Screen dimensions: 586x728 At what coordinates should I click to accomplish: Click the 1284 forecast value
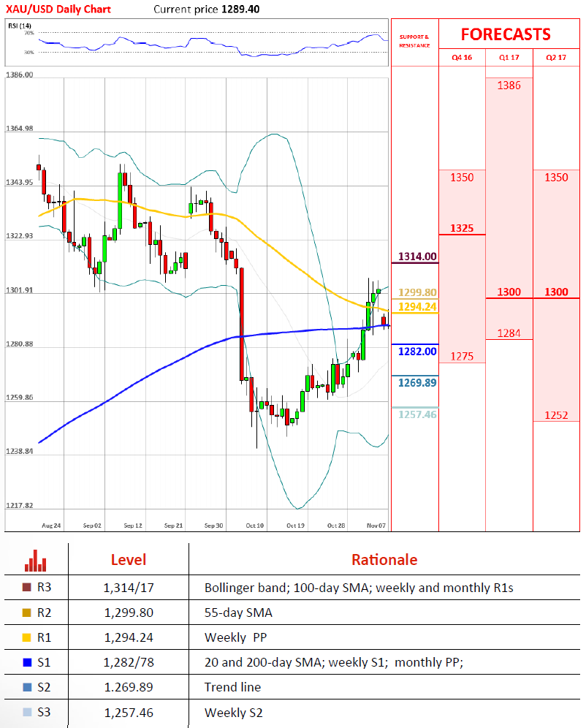tap(509, 333)
